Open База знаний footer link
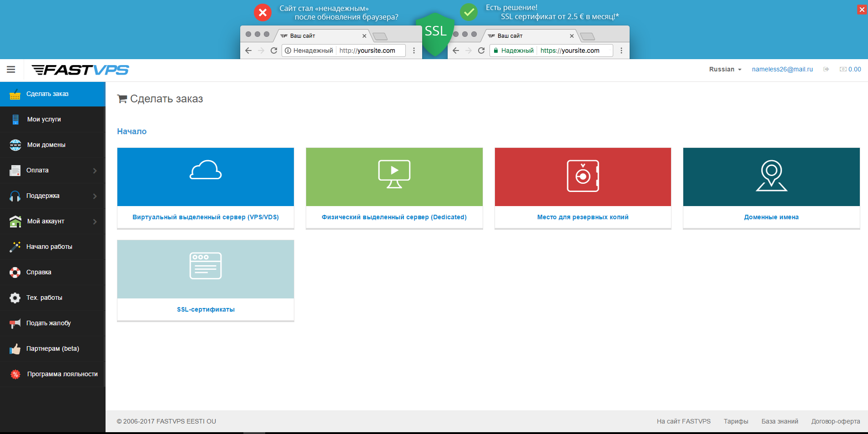The width and height of the screenshot is (868, 434). (x=780, y=421)
